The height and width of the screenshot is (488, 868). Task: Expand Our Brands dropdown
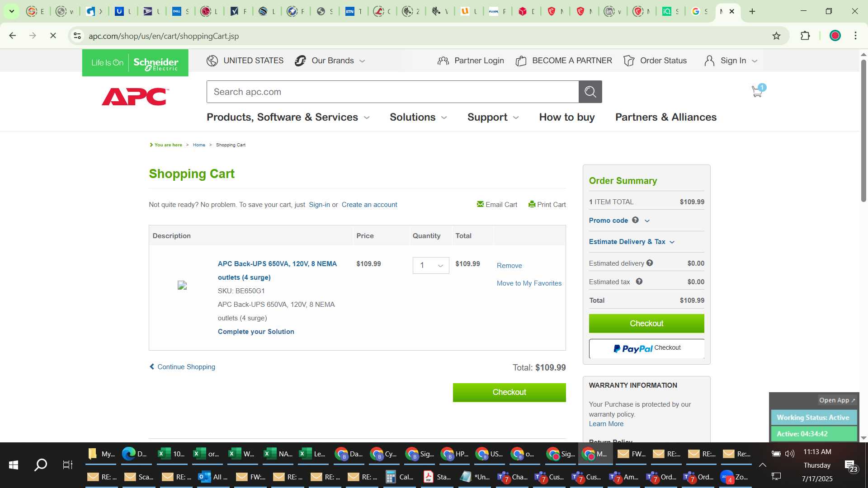click(x=330, y=61)
